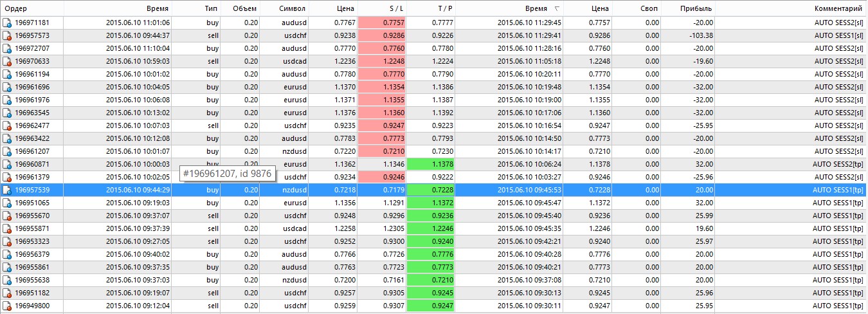Sort by the close Цена column header
This screenshot has width=868, height=314.
588,8
